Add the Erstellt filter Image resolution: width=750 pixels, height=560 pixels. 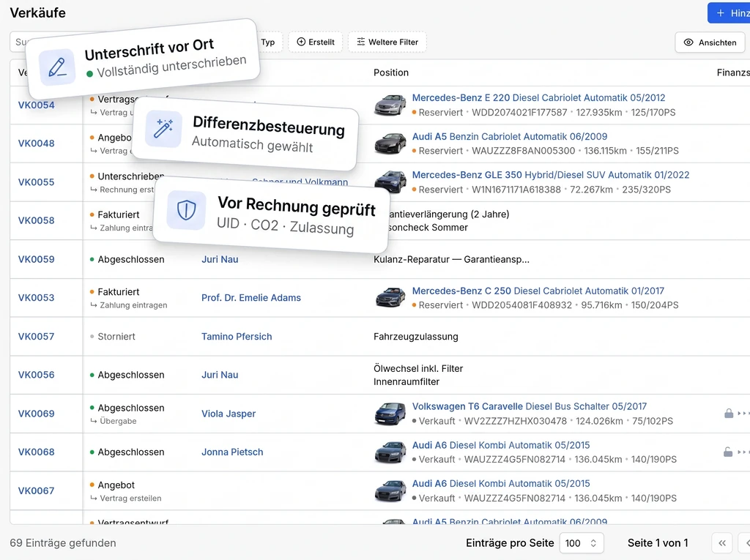(x=315, y=42)
